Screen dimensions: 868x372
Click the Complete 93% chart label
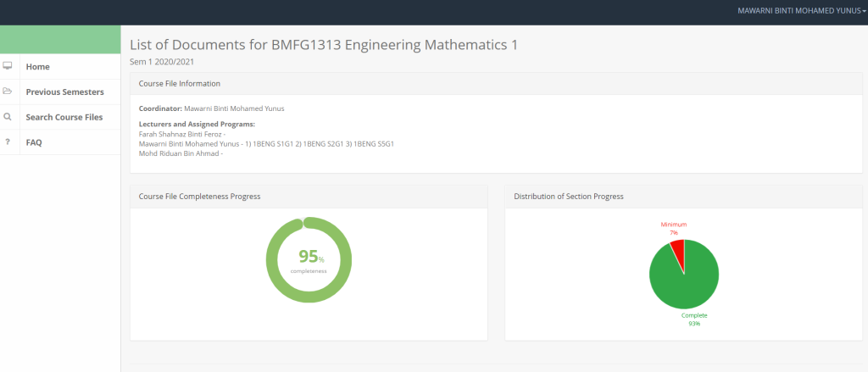click(x=694, y=319)
